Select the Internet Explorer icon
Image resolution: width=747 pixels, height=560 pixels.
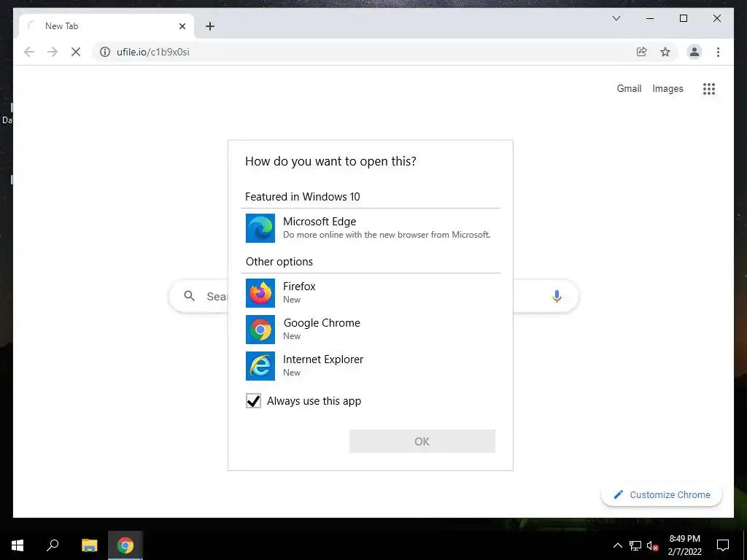click(260, 366)
